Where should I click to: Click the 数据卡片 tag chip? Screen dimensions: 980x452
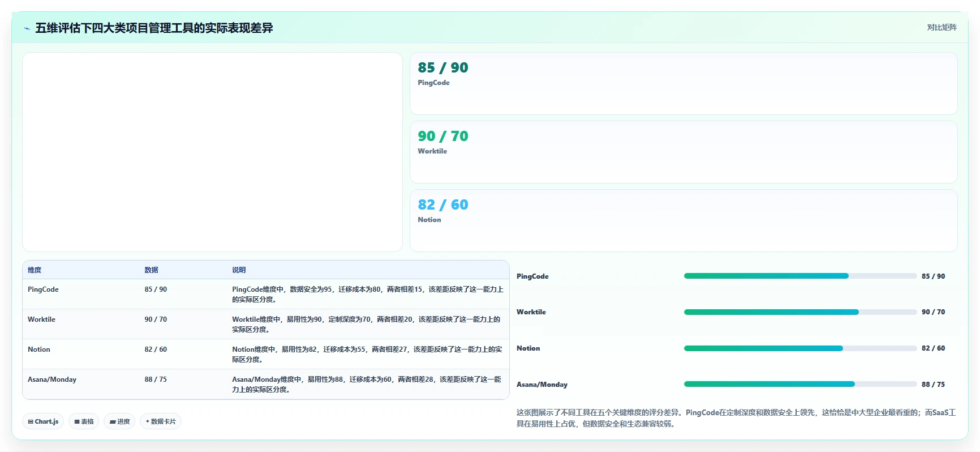click(161, 421)
